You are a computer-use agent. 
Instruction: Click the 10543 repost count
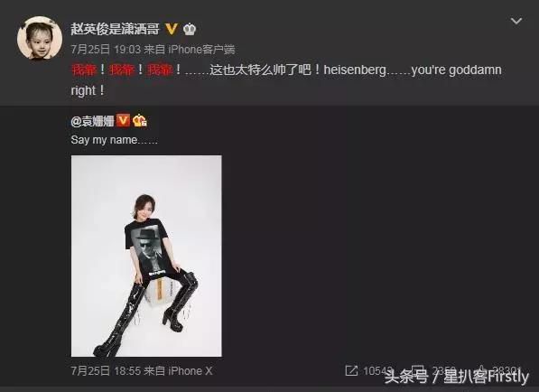click(x=377, y=371)
